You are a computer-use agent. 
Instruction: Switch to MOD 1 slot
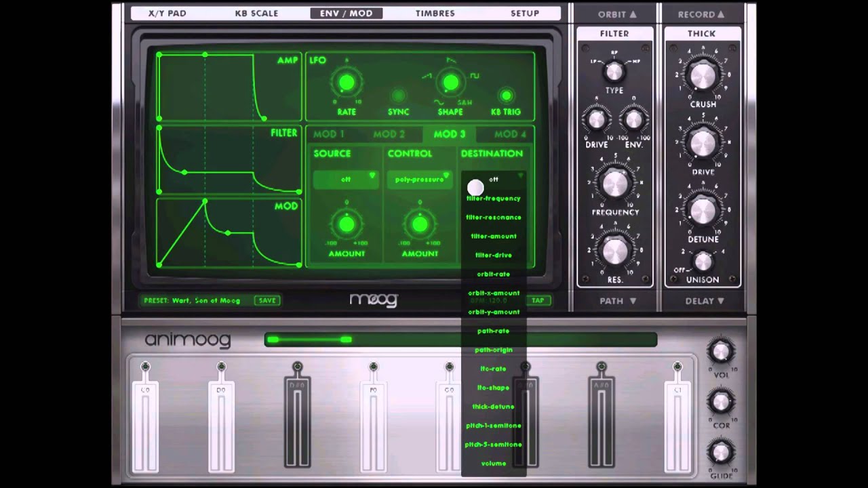328,134
